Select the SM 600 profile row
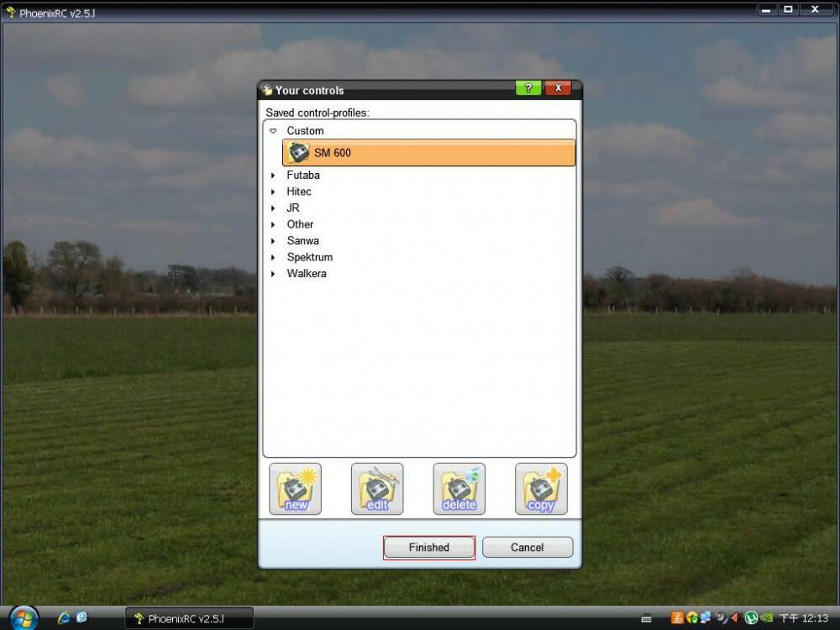This screenshot has height=630, width=840. pyautogui.click(x=428, y=153)
